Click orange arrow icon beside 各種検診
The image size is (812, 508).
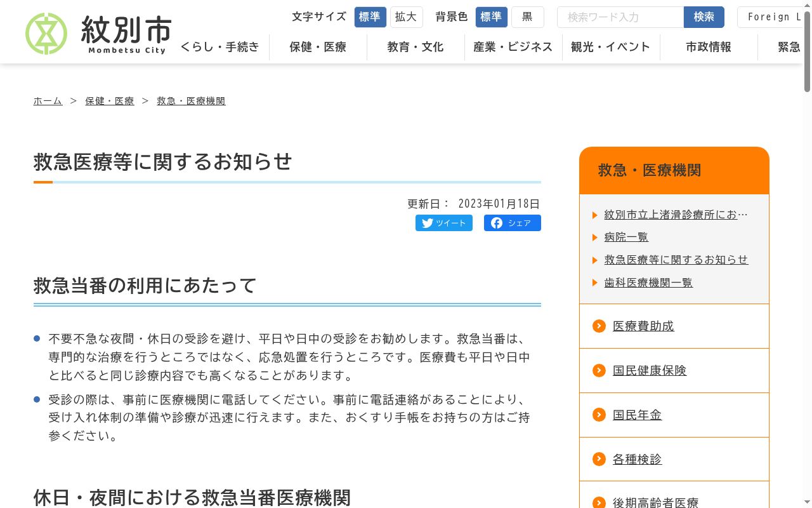coord(599,459)
